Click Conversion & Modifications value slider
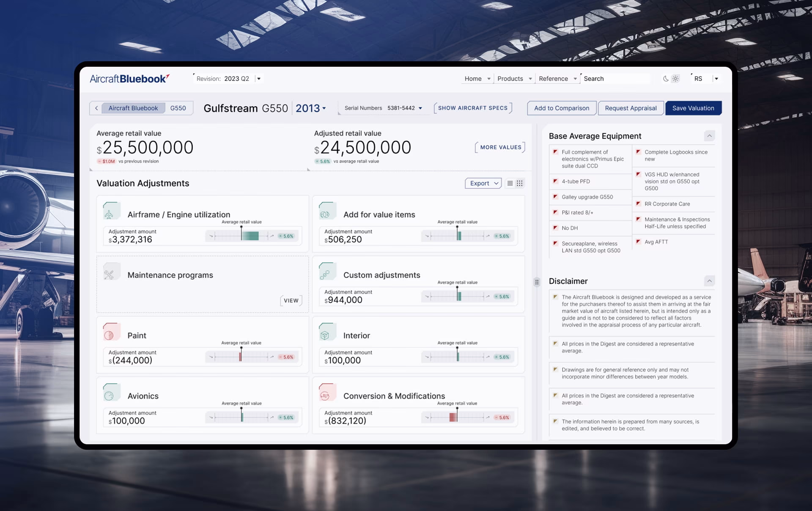 coord(457,417)
